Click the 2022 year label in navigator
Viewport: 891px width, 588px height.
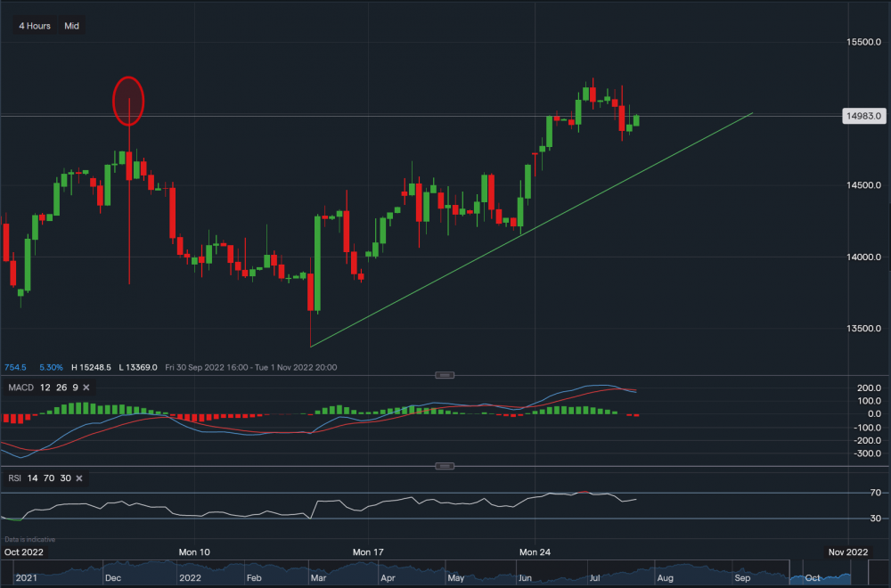[188, 577]
